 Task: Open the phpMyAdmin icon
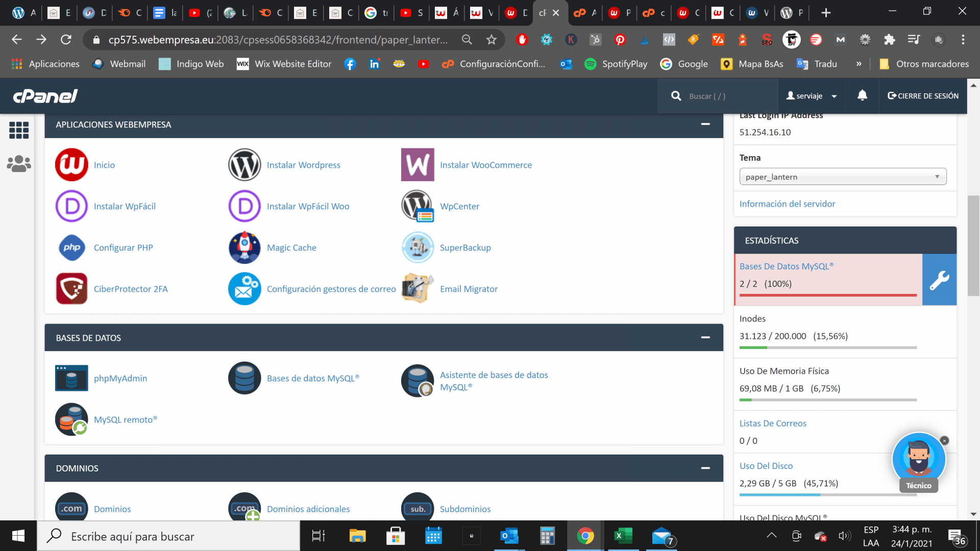[71, 378]
